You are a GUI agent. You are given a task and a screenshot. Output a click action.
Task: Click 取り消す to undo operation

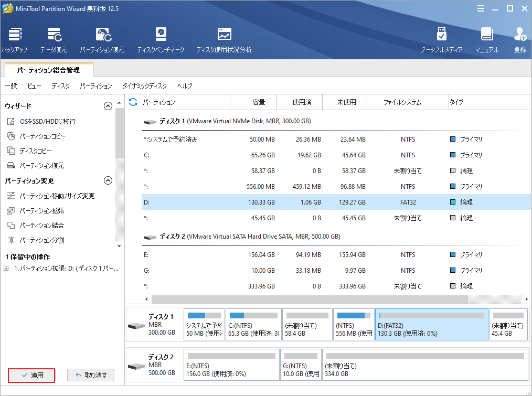click(x=91, y=376)
